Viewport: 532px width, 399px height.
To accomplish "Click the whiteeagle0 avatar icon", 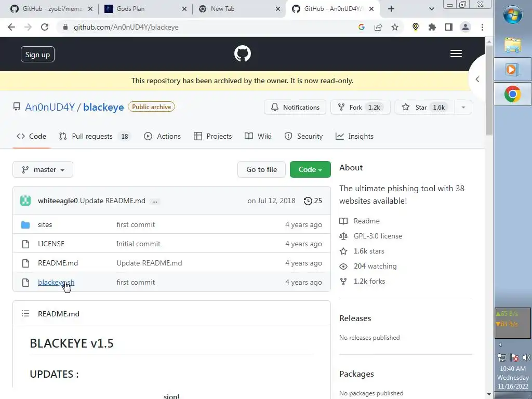I will [x=25, y=201].
